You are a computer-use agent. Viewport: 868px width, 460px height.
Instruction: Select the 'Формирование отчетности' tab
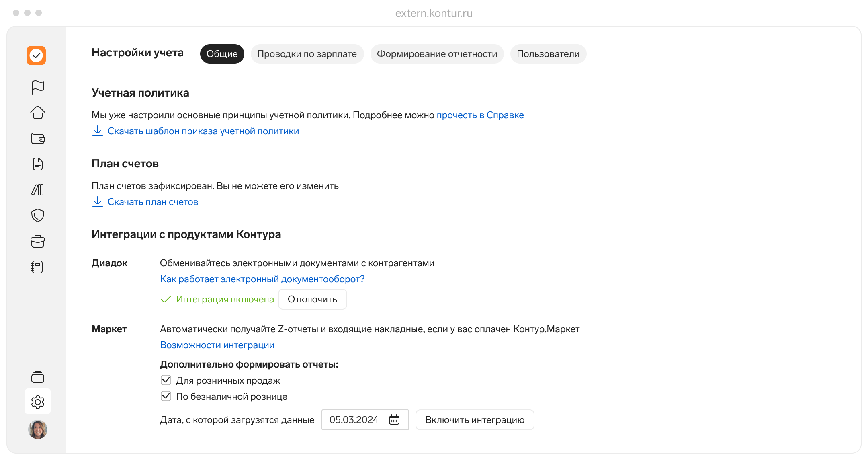pos(437,54)
